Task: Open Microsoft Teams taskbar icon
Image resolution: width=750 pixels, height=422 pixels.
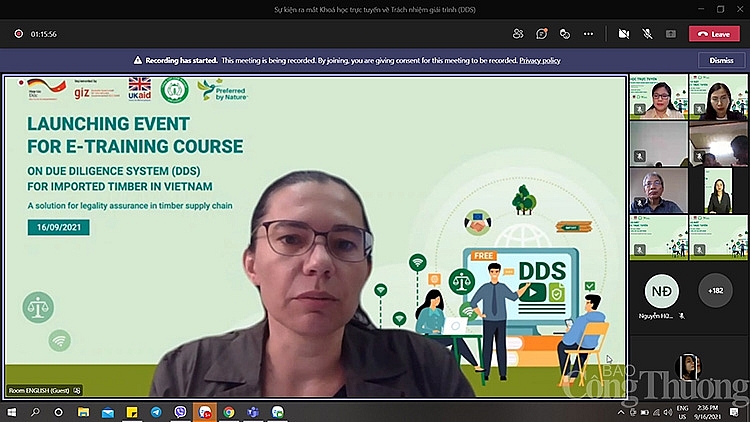Action: coord(253,412)
